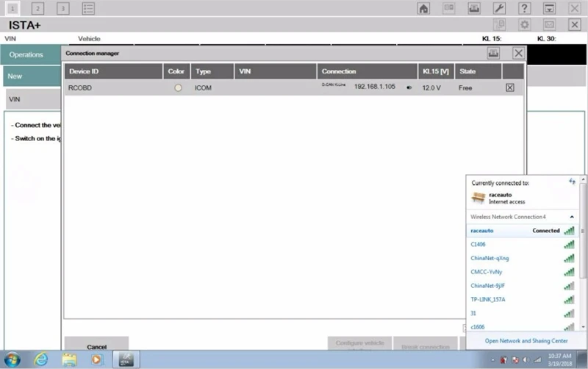Click the dual-window display icon in top toolbar
The height and width of the screenshot is (369, 588).
pos(449,8)
